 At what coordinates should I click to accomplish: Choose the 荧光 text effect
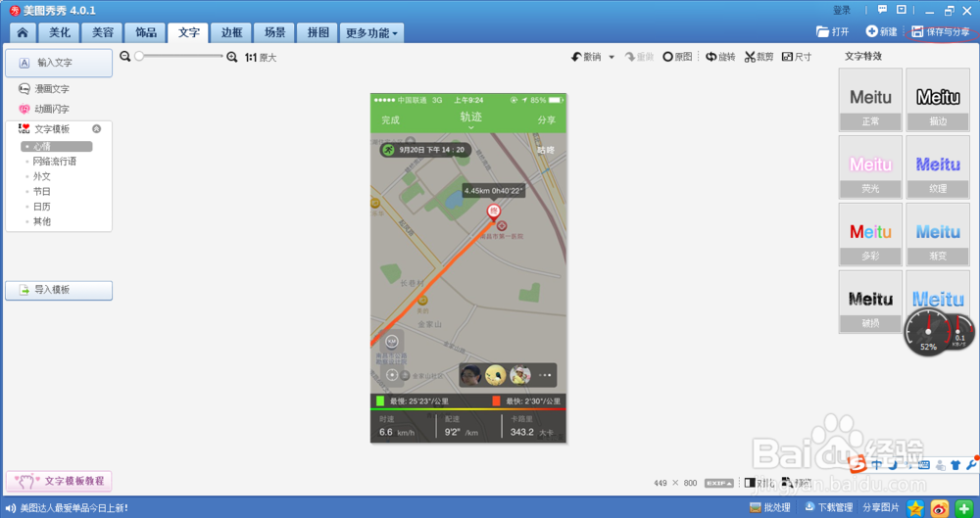[x=870, y=166]
